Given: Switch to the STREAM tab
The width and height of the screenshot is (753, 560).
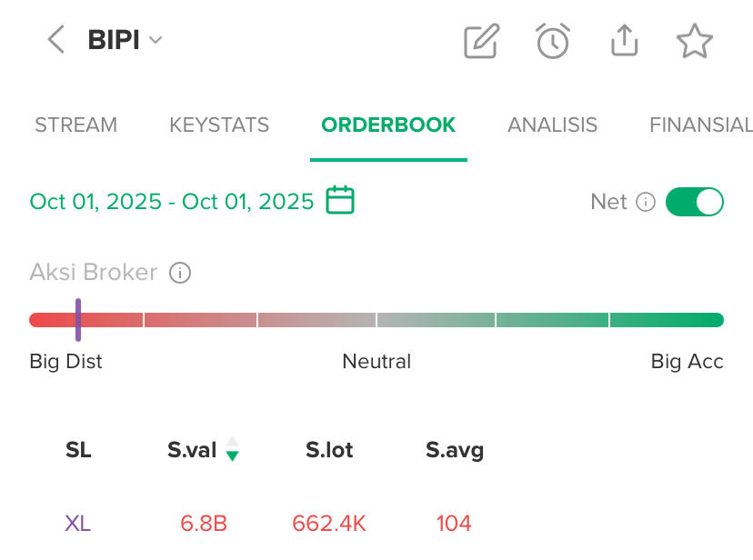Looking at the screenshot, I should click(x=75, y=125).
